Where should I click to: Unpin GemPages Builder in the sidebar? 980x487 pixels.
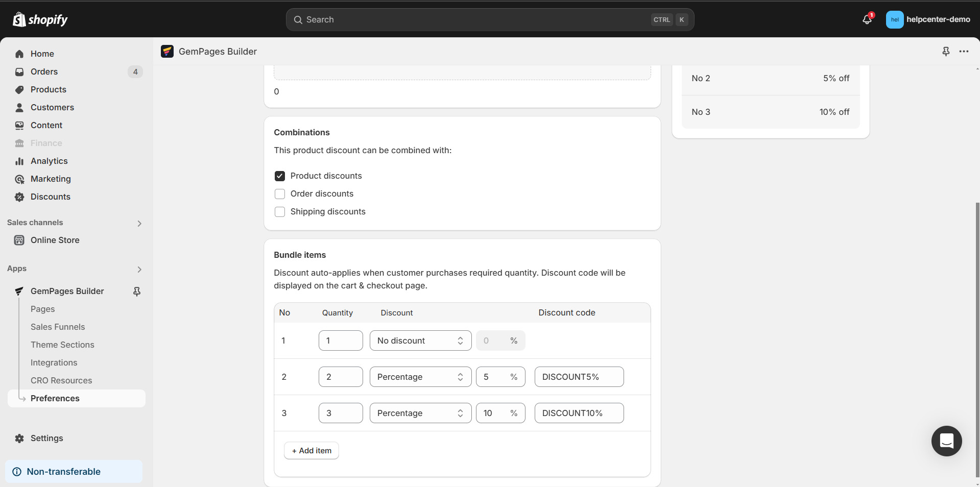click(137, 291)
